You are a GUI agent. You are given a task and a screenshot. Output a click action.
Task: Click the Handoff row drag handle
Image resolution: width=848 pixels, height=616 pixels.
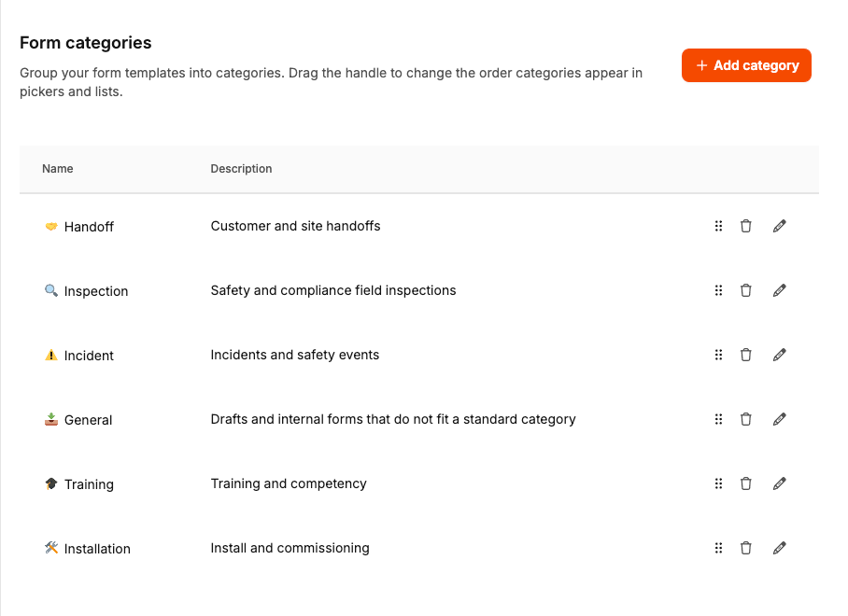tap(718, 226)
